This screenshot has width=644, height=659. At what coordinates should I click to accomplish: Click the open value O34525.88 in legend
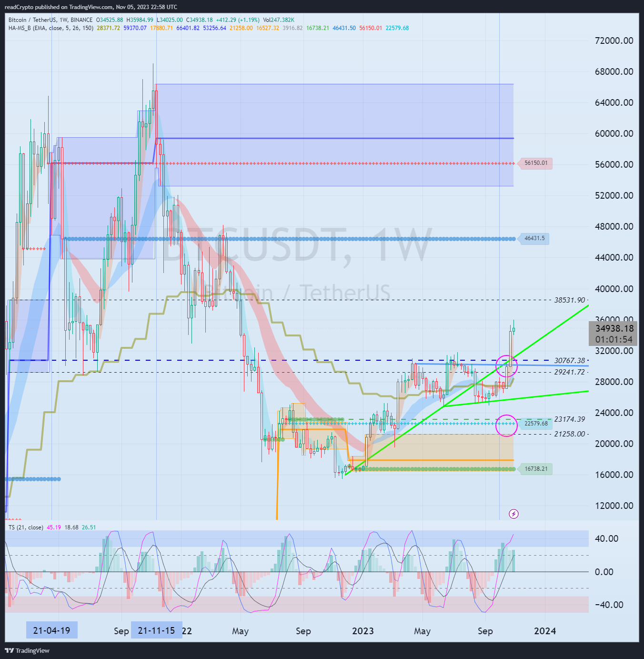(x=110, y=20)
